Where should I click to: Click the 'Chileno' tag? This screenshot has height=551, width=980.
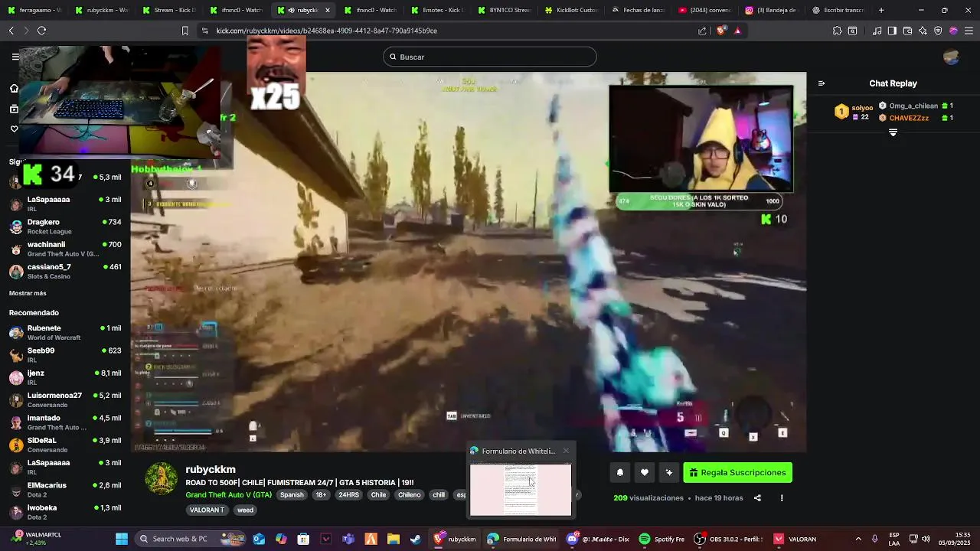[409, 494]
